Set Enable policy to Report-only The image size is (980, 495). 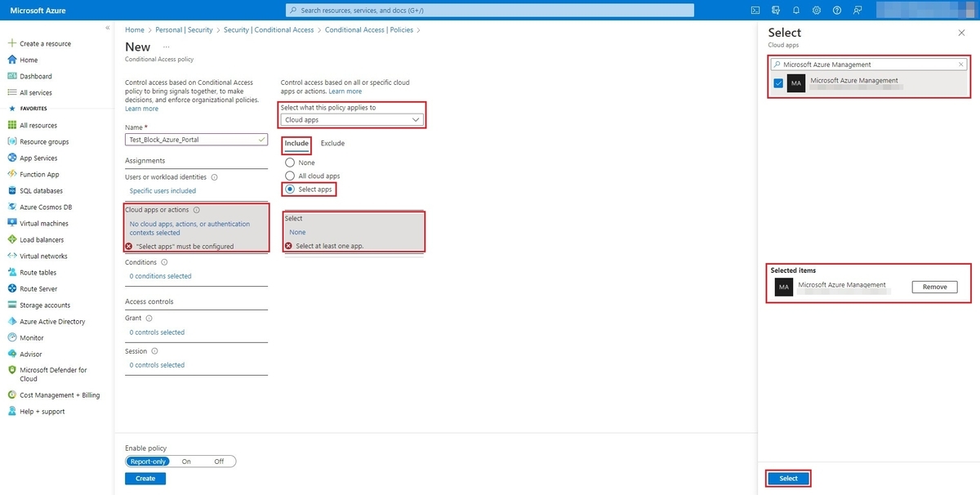pos(148,461)
